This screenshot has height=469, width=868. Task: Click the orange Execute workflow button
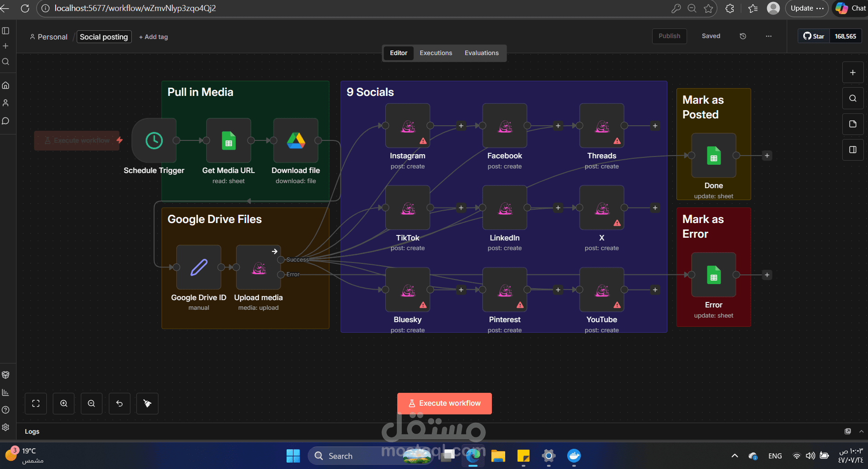click(x=445, y=403)
